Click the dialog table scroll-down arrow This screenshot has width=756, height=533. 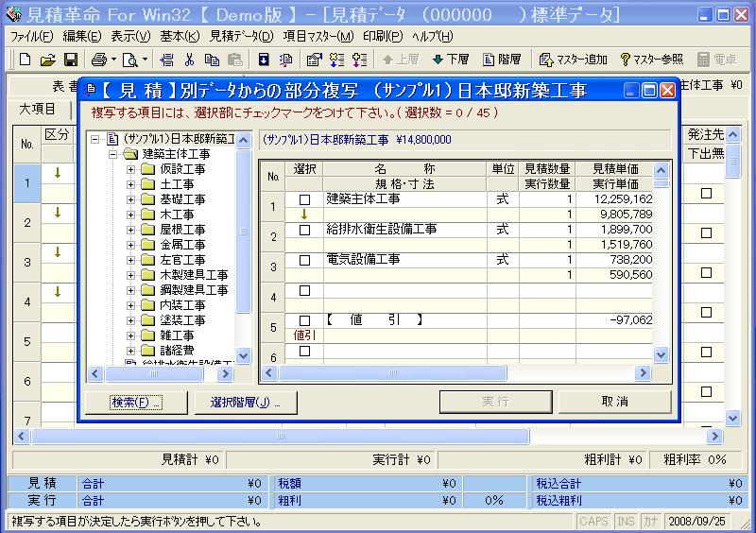pyautogui.click(x=661, y=355)
